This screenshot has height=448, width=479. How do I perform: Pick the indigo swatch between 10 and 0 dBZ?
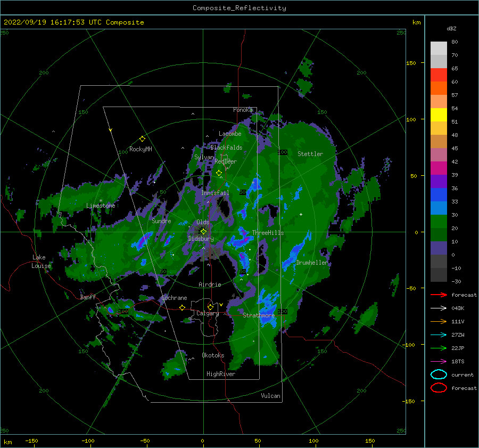[439, 248]
